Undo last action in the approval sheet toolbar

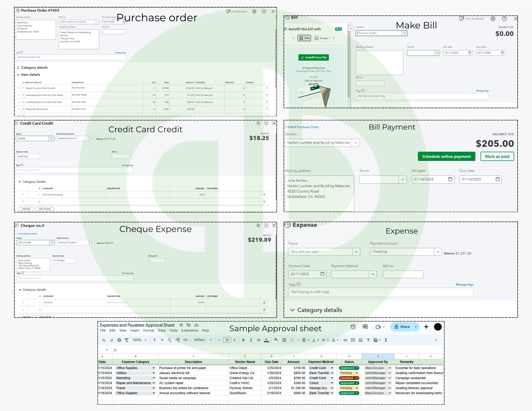[x=104, y=340]
